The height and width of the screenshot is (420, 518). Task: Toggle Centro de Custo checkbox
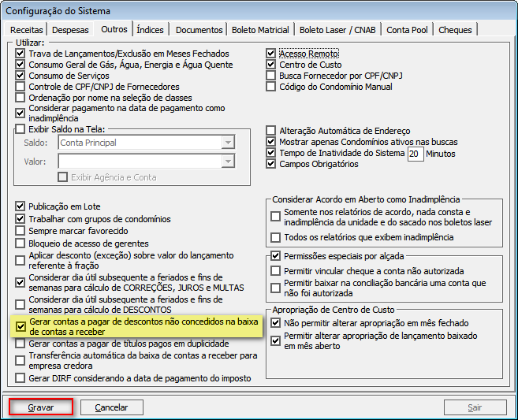(271, 65)
